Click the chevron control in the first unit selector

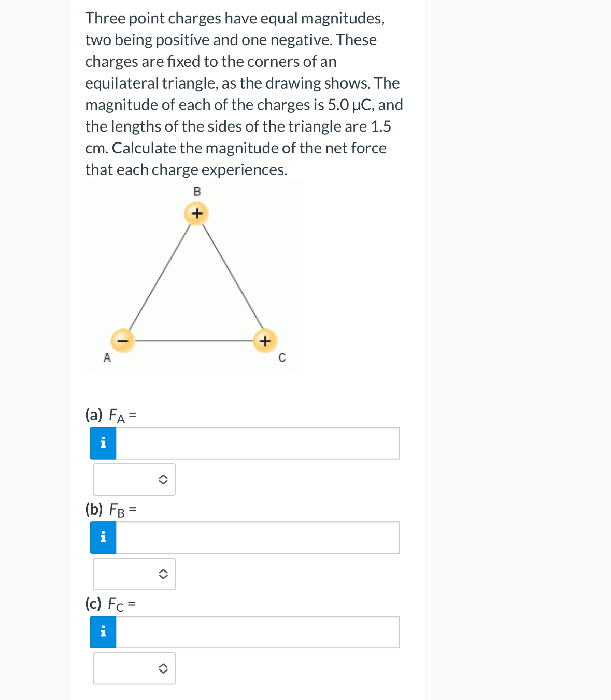(164, 479)
